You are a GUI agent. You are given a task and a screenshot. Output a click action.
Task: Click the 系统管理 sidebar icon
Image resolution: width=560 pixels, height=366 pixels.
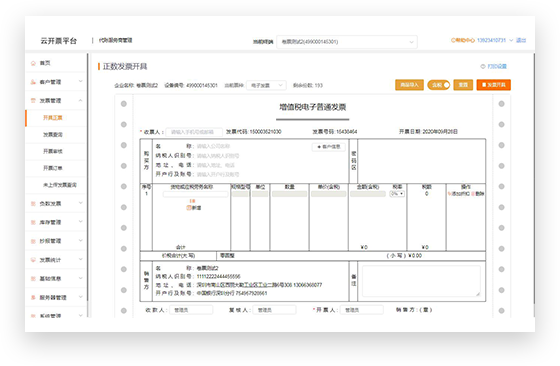click(33, 316)
